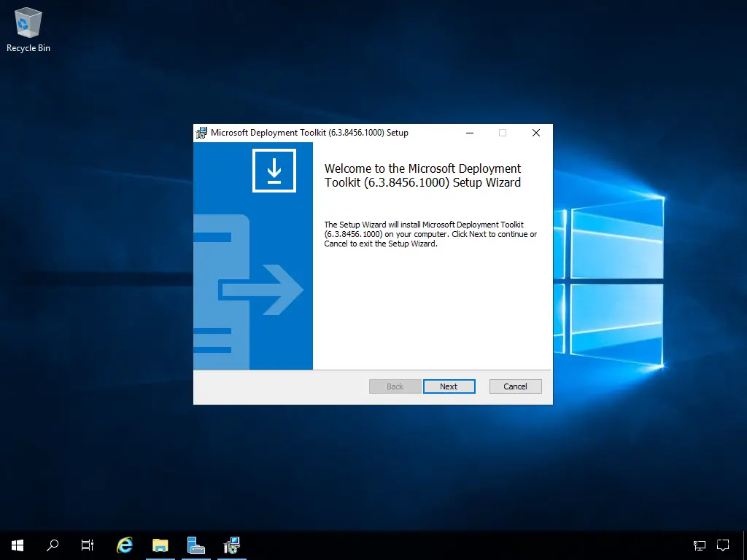747x560 pixels.
Task: Minimize the Setup wizard window
Action: tap(470, 133)
